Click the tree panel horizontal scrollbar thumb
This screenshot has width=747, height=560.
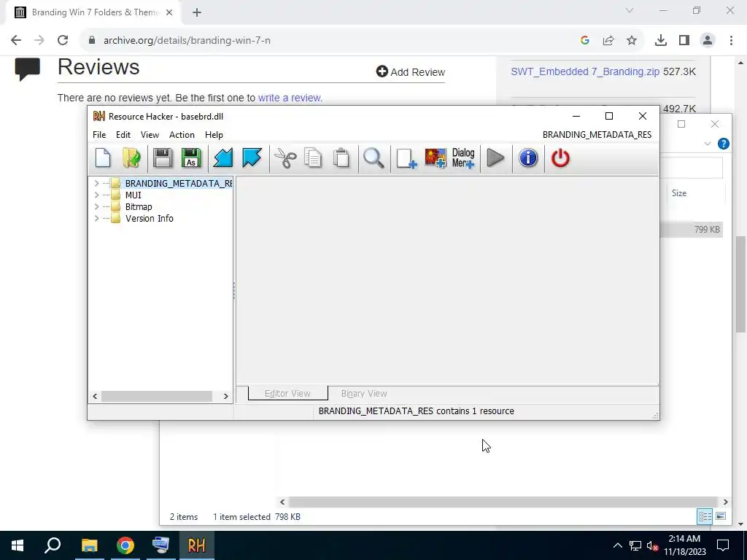point(157,396)
